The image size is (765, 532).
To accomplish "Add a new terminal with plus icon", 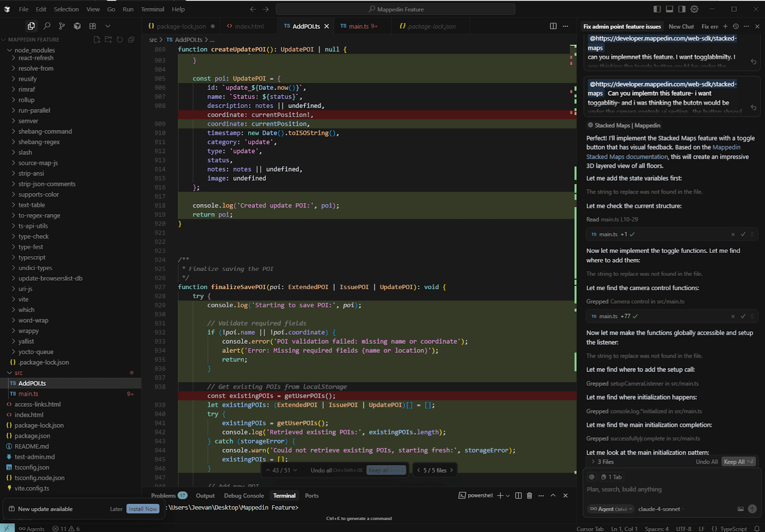I will tap(500, 496).
